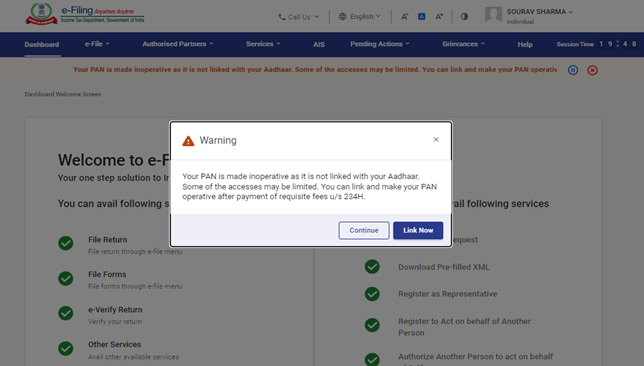644x366 pixels.
Task: Toggle high contrast mode icon
Action: tap(464, 16)
